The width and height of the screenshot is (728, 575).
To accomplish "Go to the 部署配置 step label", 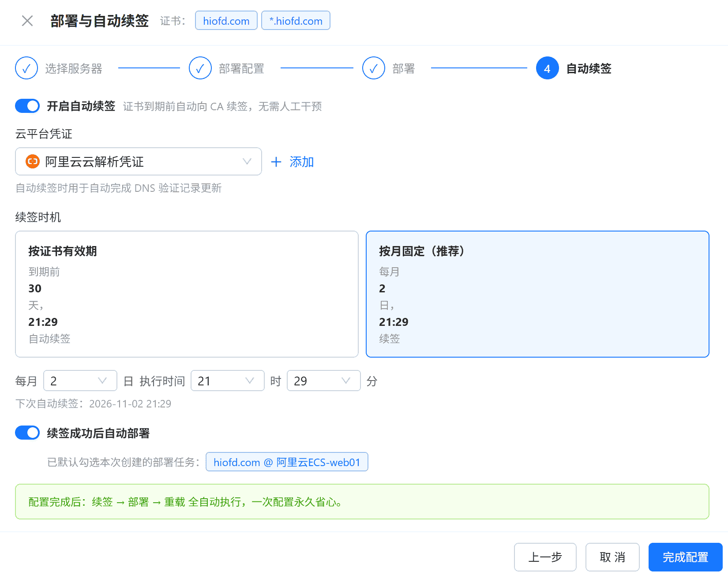I will click(x=241, y=68).
